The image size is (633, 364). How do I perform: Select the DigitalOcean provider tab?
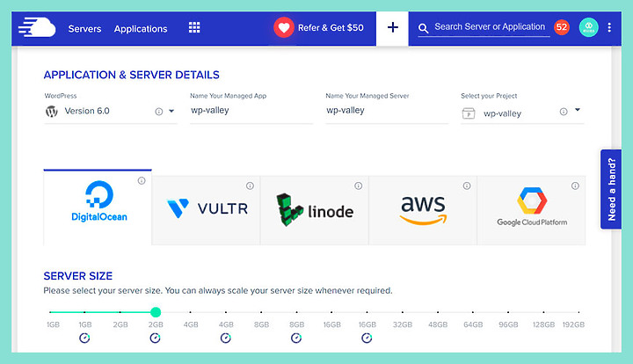coord(98,207)
